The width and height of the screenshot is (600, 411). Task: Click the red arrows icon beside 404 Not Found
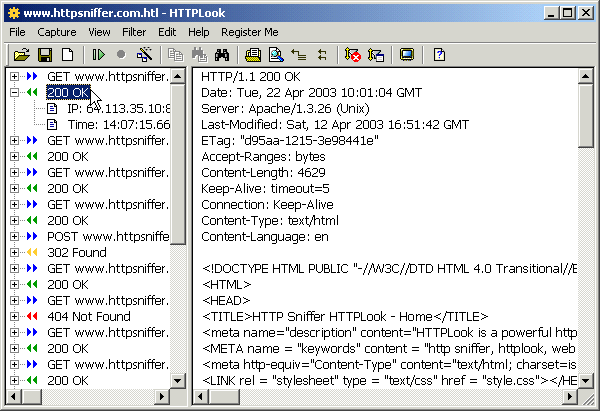(x=32, y=316)
